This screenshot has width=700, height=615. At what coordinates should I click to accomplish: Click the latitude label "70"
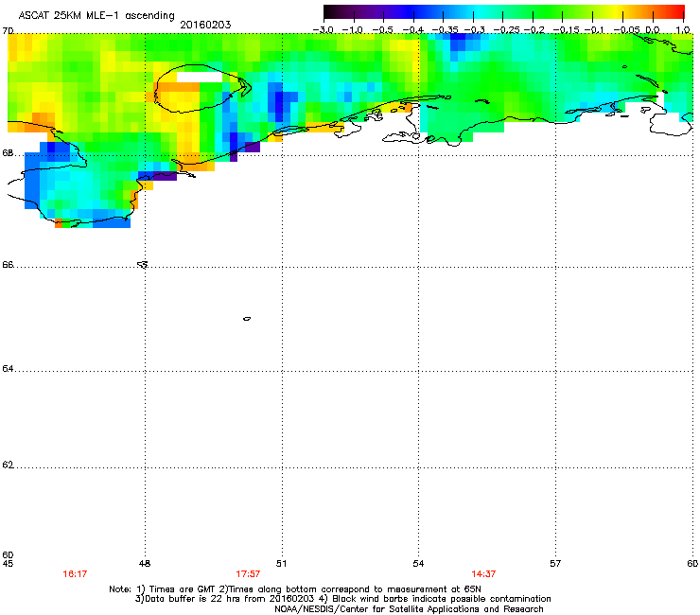click(x=8, y=31)
